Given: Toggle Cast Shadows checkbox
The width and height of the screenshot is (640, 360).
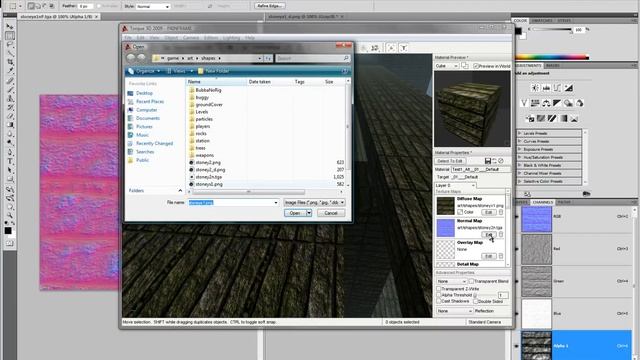Looking at the screenshot, I should [439, 301].
